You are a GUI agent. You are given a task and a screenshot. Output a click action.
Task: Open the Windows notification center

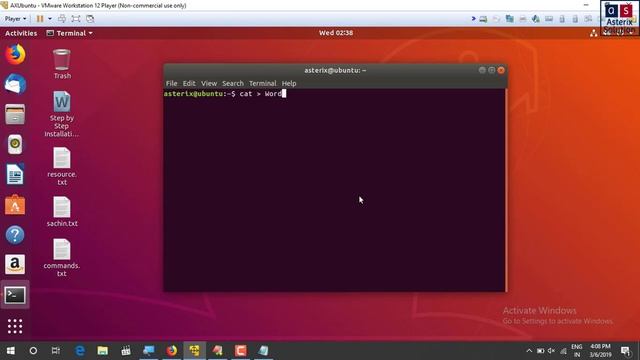pyautogui.click(x=625, y=351)
